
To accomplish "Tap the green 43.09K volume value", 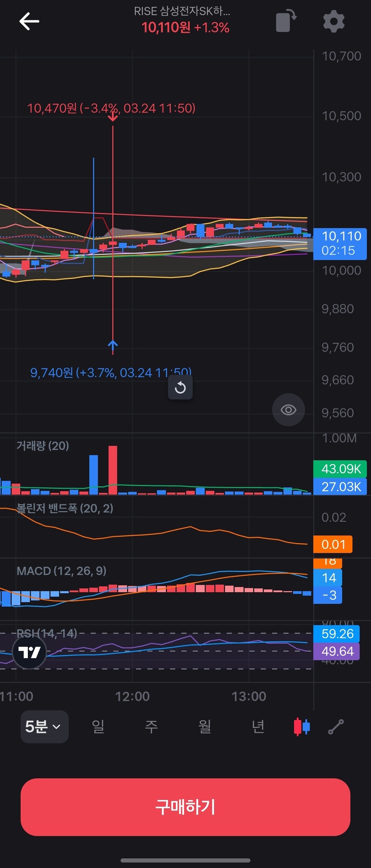I will pyautogui.click(x=340, y=469).
